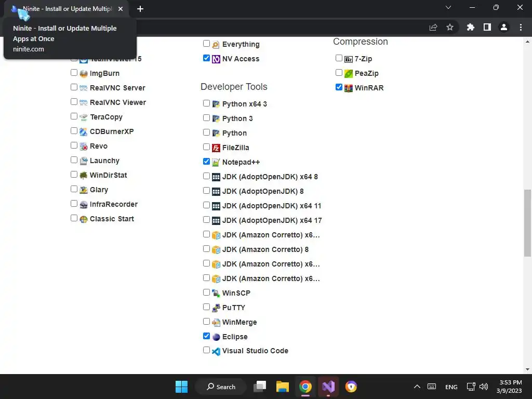Check the Visual Studio Code checkbox
The width and height of the screenshot is (532, 399).
pos(206,350)
